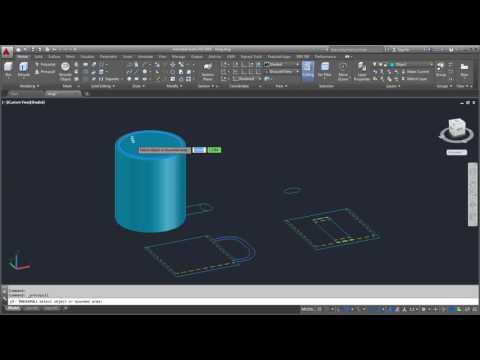The image size is (480, 360).
Task: Switch to the Express Tools ribbon tab
Action: coord(251,57)
